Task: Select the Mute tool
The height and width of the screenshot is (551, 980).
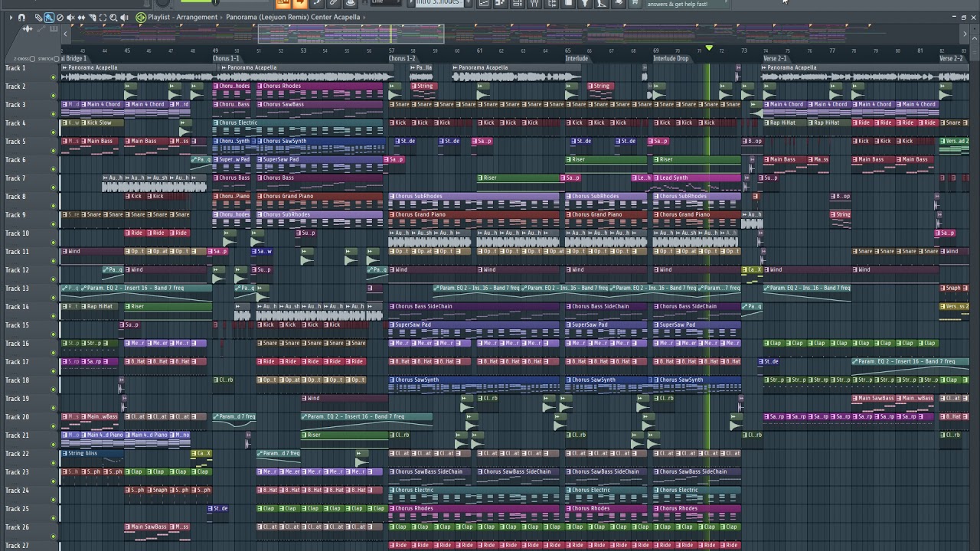Action: 70,17
